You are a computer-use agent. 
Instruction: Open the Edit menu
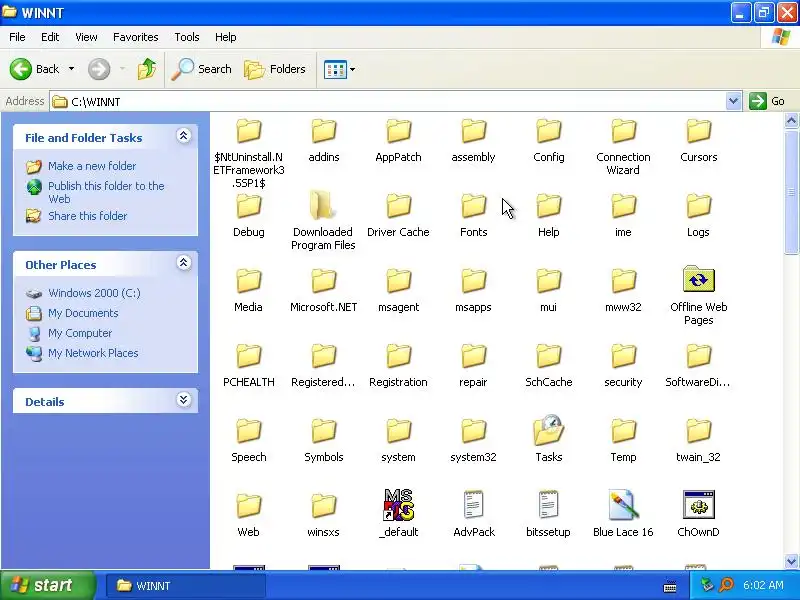pyautogui.click(x=50, y=37)
